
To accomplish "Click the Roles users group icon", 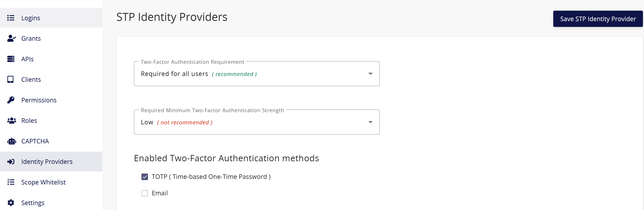I will [12, 121].
